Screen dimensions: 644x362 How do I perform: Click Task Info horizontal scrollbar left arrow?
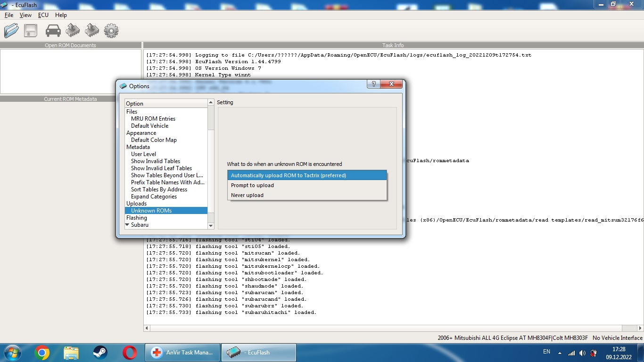coord(147,328)
